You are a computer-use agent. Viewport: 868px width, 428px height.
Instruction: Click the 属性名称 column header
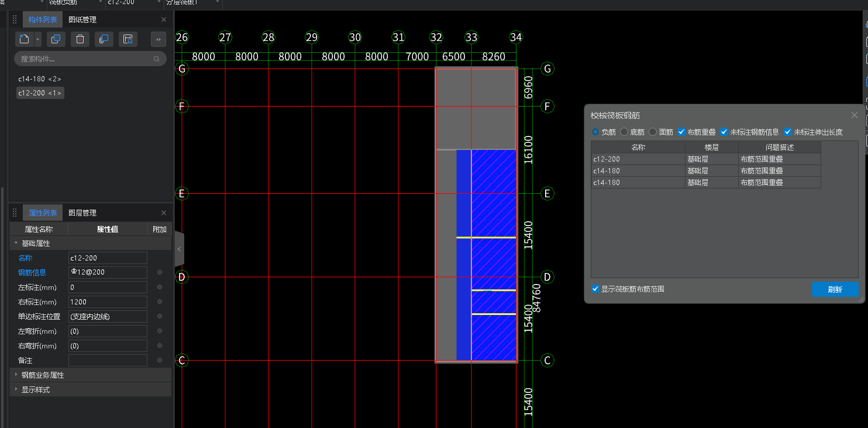click(x=39, y=229)
